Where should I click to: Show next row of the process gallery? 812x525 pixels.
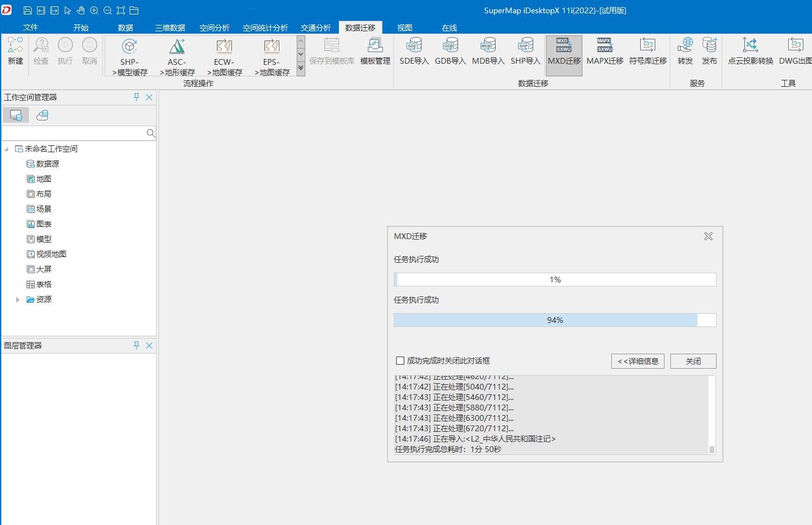pos(301,54)
